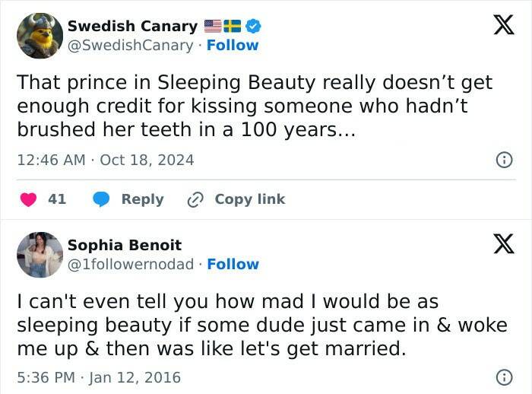Image resolution: width=532 pixels, height=394 pixels.
Task: Click the Copy link button
Action: [249, 199]
